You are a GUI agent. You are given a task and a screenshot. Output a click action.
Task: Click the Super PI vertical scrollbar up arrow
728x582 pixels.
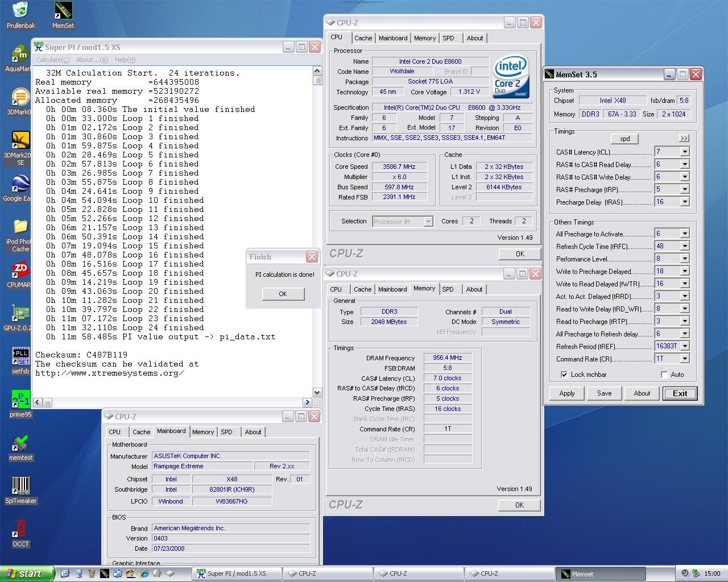pos(317,70)
